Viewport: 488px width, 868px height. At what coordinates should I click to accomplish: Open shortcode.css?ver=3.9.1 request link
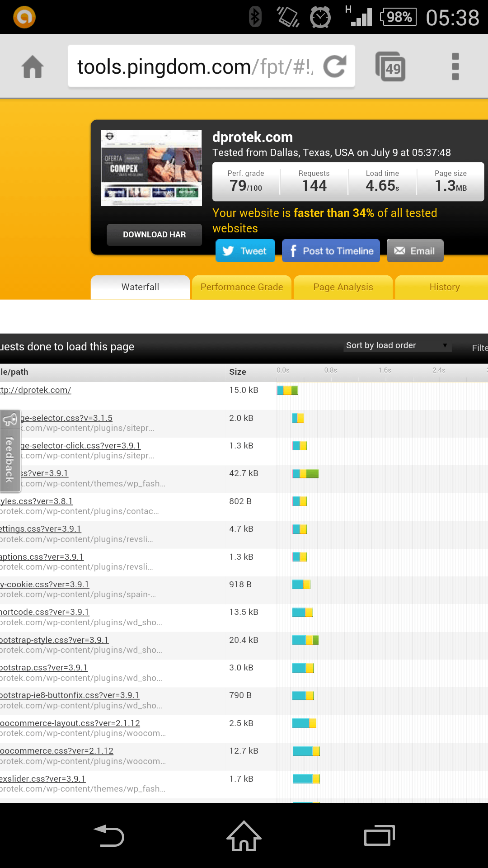45,612
